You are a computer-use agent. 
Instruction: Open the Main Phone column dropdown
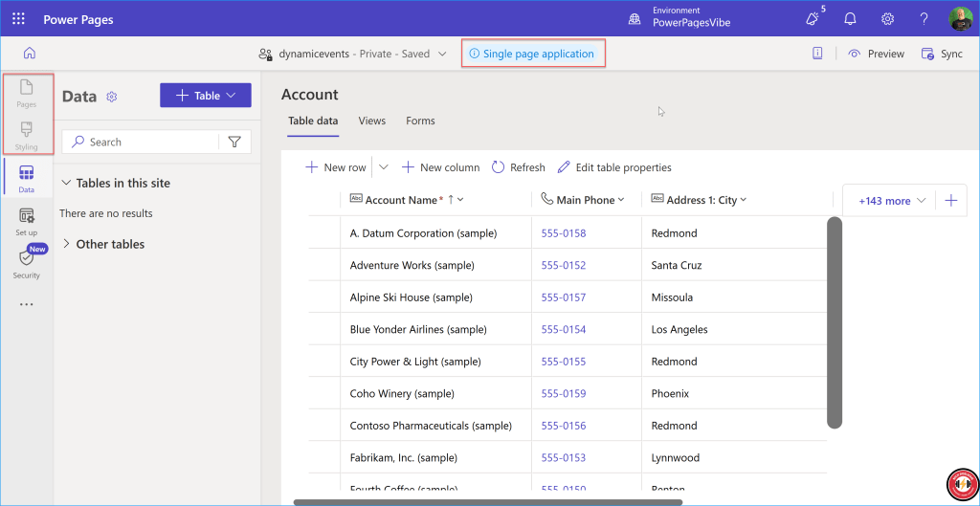point(584,200)
